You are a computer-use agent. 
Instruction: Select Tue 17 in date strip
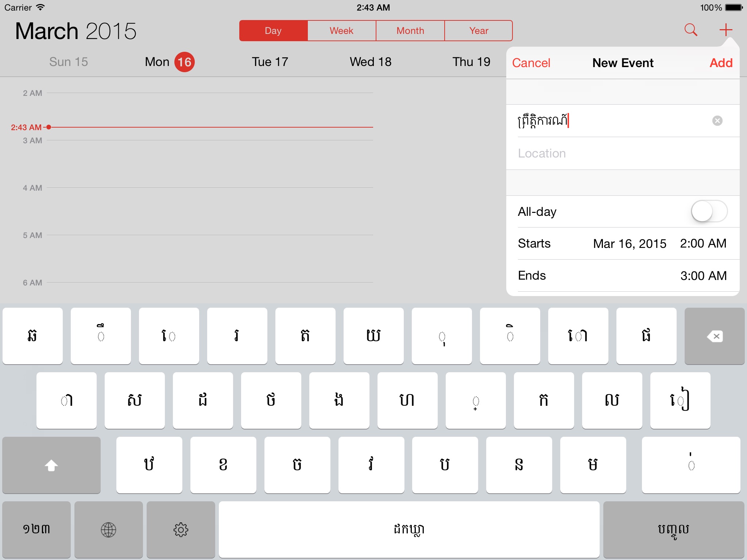click(x=270, y=62)
